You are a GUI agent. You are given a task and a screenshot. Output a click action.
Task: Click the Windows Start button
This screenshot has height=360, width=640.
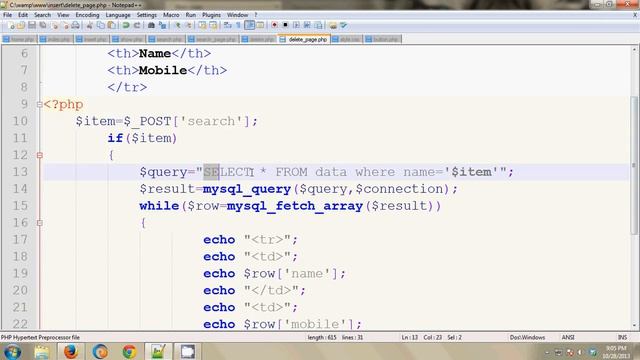point(12,351)
